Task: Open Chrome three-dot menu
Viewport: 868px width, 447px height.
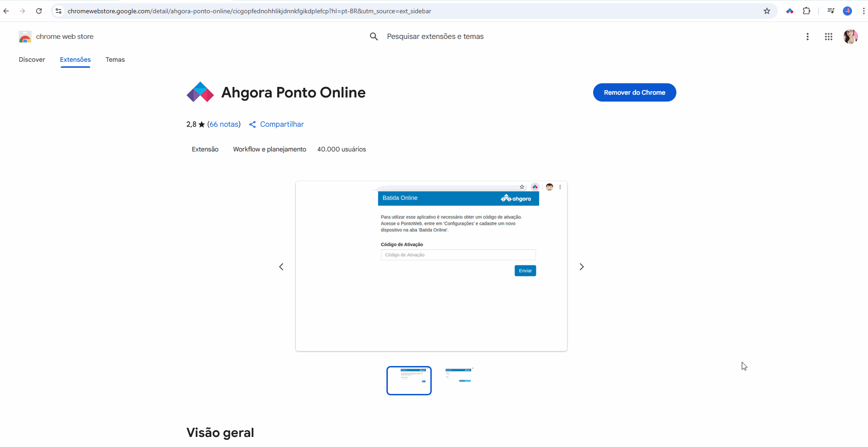Action: point(863,11)
